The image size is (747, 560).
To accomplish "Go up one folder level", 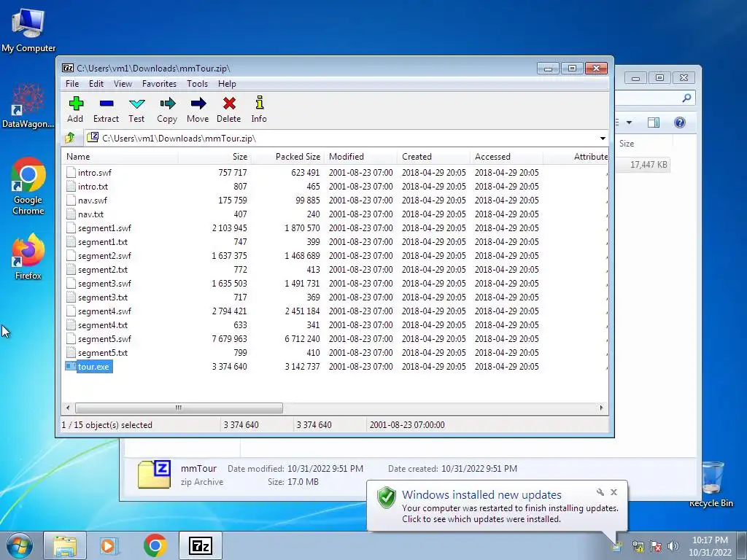I will [69, 138].
